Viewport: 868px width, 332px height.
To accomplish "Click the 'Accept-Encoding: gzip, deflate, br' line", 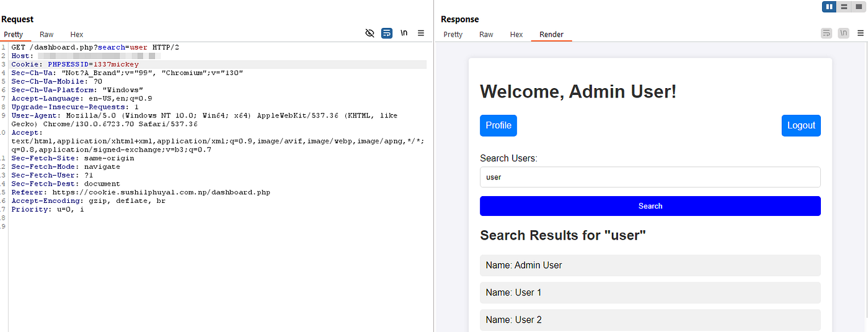I will coord(88,201).
